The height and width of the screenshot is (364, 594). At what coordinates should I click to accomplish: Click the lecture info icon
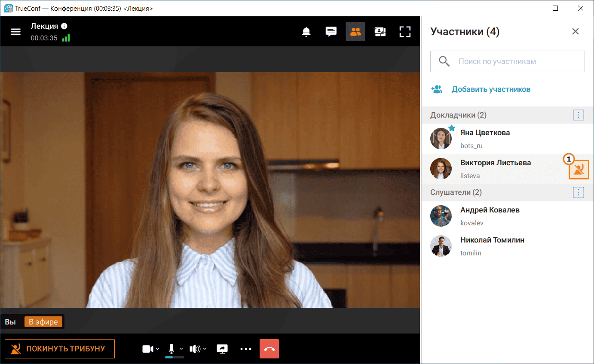click(x=64, y=26)
